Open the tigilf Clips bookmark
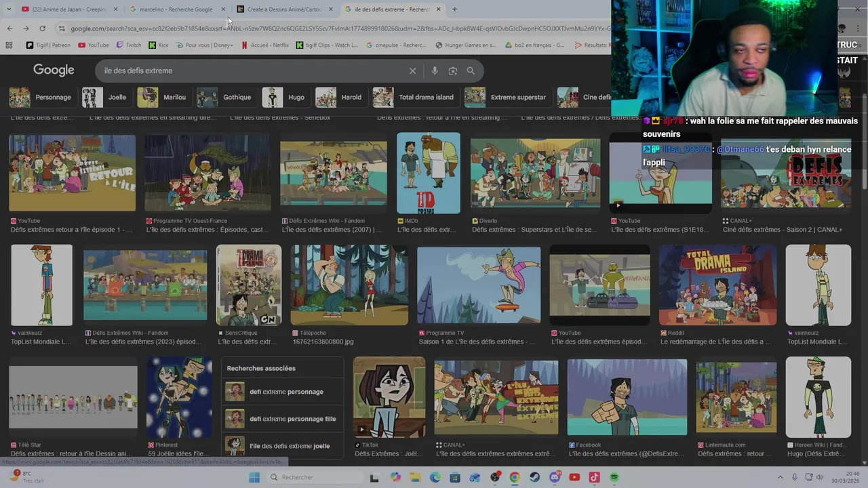The height and width of the screenshot is (488, 868). click(x=328, y=45)
